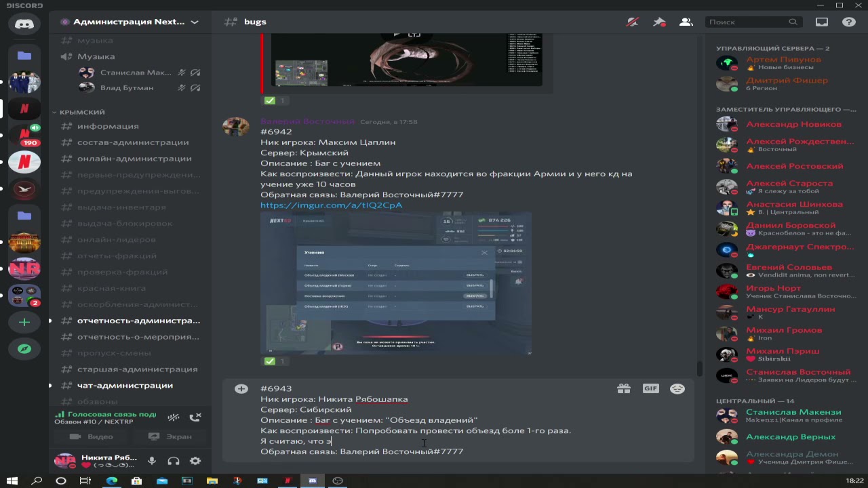
Task: Explore public servers compass icon
Action: click(x=24, y=348)
